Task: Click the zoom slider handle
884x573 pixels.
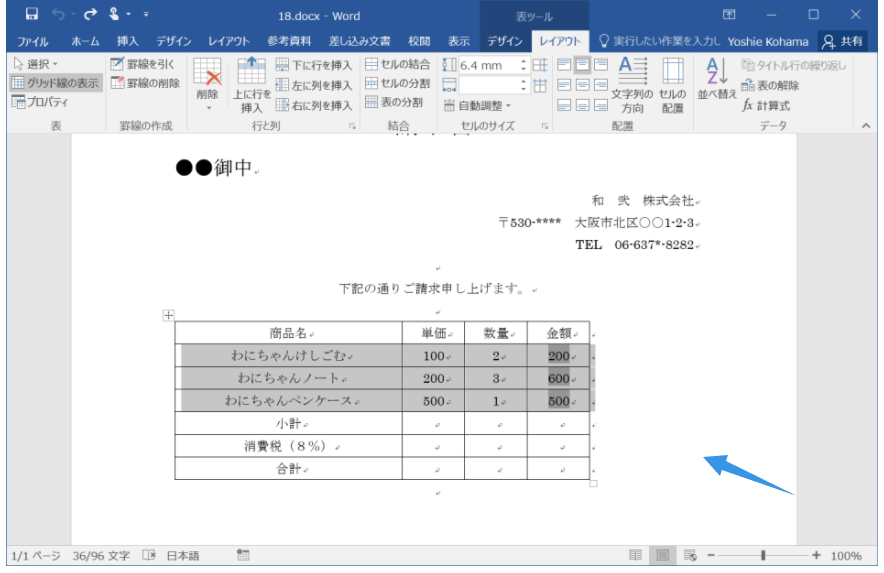Action: tap(763, 556)
